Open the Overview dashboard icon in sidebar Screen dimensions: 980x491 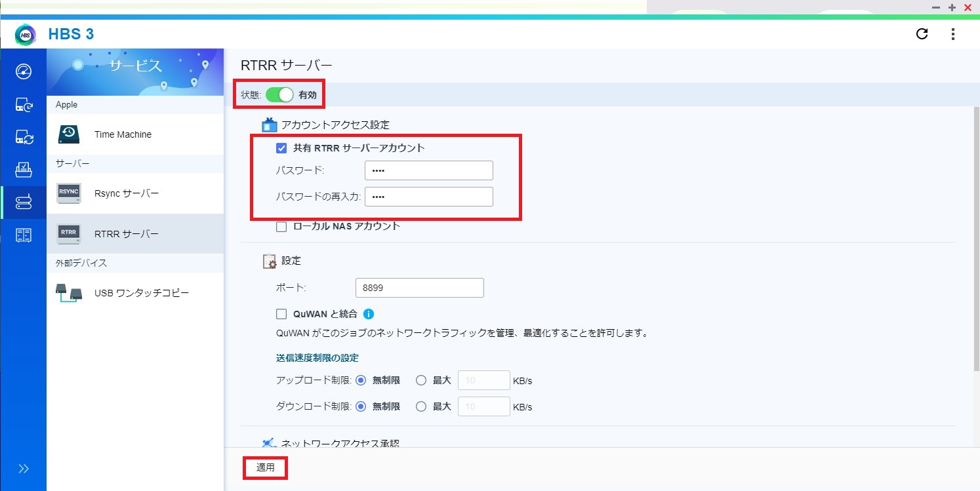(x=24, y=71)
